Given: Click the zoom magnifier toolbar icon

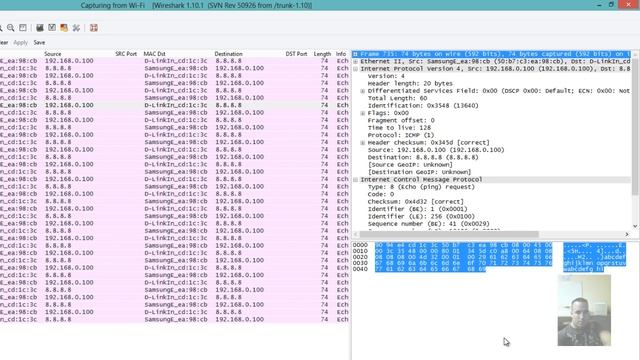Looking at the screenshot, I should [x=11, y=28].
